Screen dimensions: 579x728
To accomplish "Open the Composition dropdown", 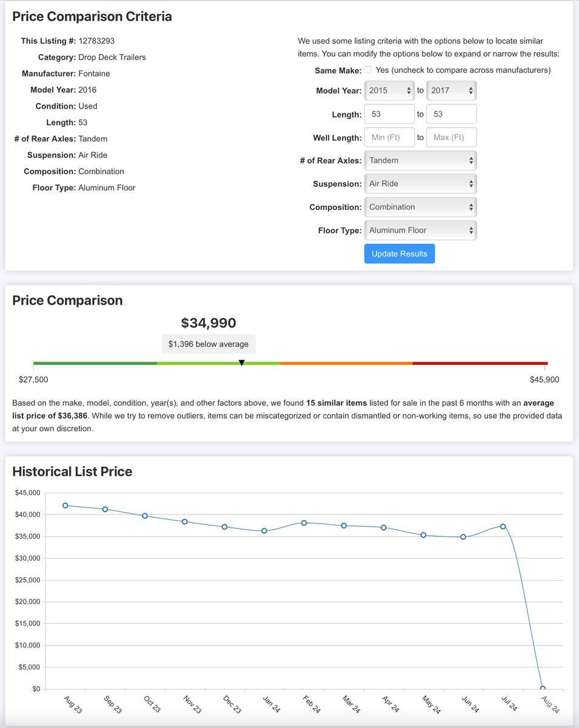I will pos(420,207).
